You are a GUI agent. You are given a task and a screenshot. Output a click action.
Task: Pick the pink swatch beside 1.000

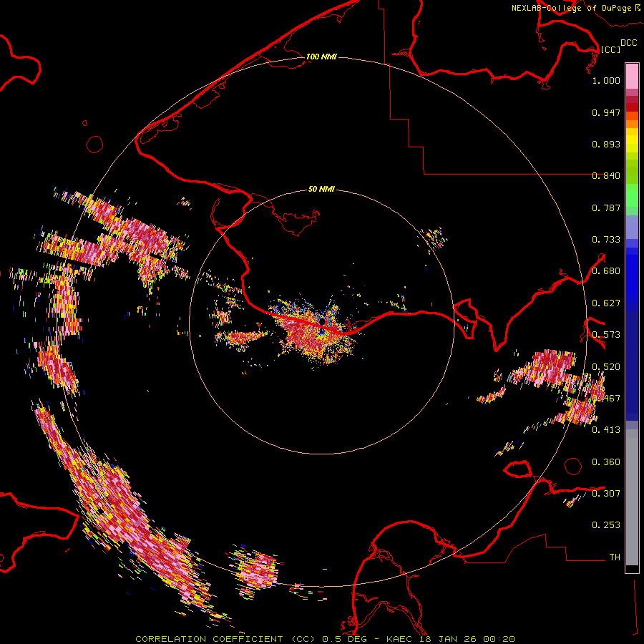(x=632, y=77)
